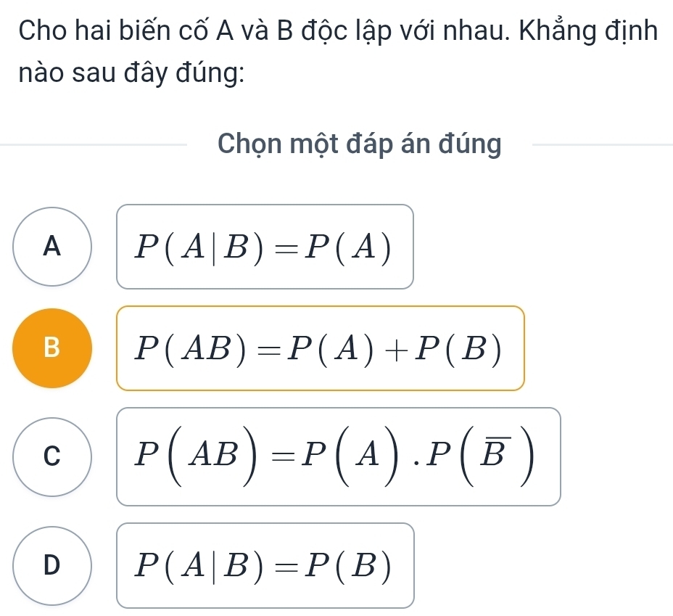Select the last answer formula ending in P(B)
673x616 pixels.
265,564
